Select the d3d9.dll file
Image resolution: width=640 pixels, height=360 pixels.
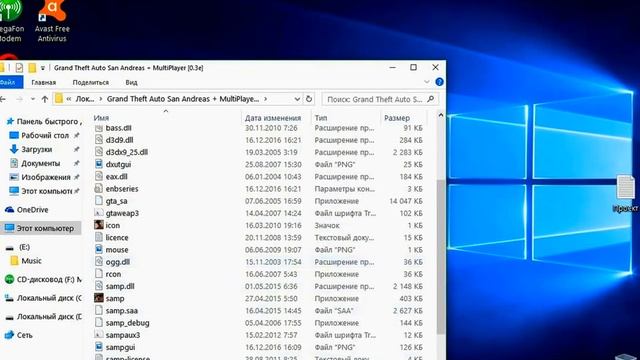(119, 140)
